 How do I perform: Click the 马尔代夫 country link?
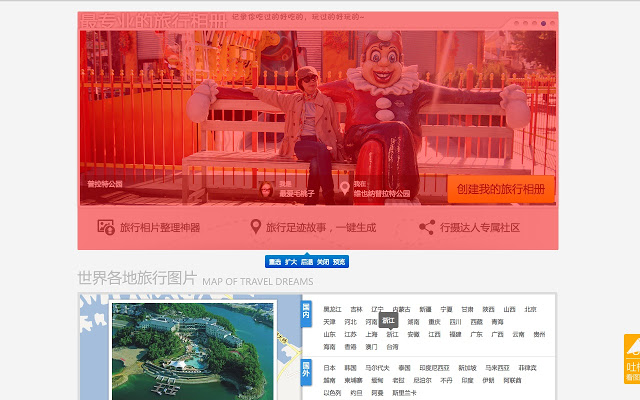tap(377, 368)
